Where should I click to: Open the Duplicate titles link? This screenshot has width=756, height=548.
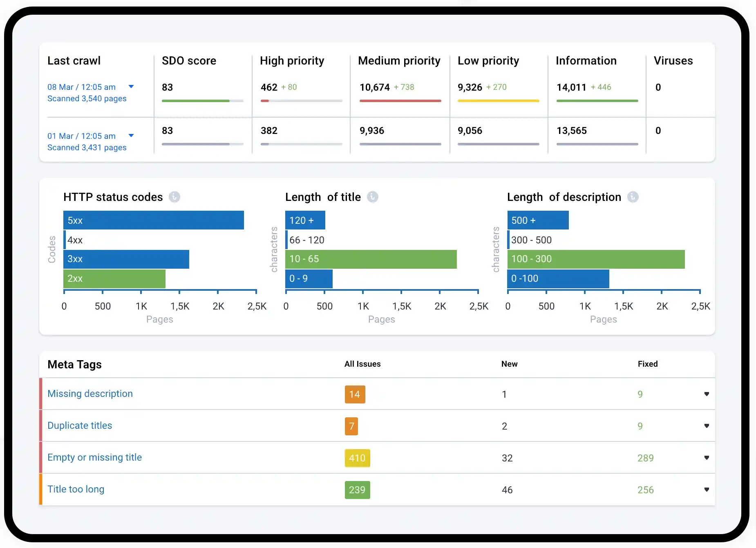[80, 425]
